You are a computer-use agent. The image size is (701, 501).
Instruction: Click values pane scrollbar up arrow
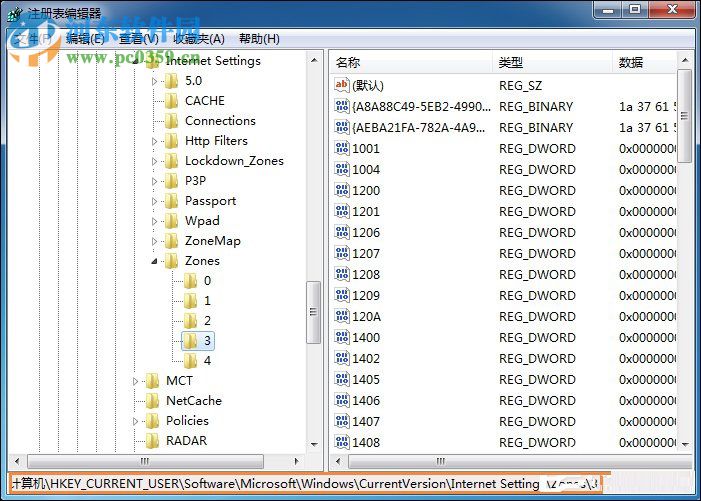pyautogui.click(x=685, y=60)
